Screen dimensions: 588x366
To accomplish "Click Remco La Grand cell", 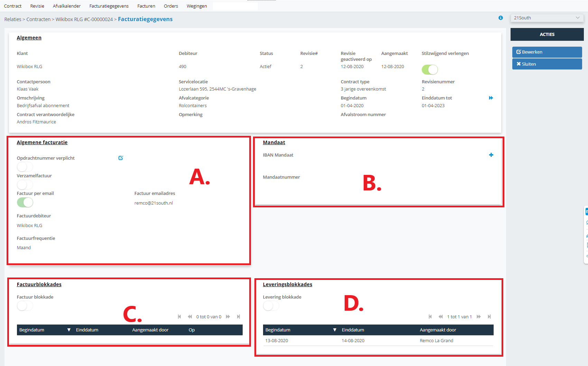I will point(437,340).
